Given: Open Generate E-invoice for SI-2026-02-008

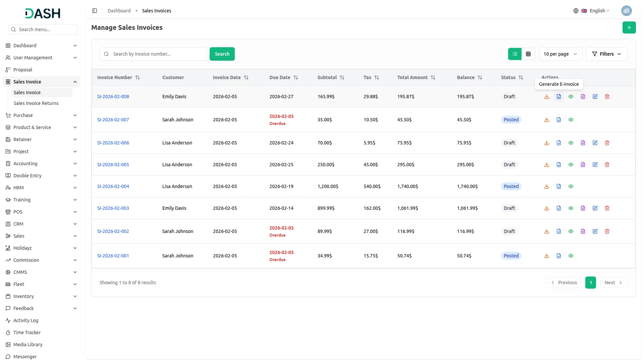Looking at the screenshot, I should [x=559, y=97].
